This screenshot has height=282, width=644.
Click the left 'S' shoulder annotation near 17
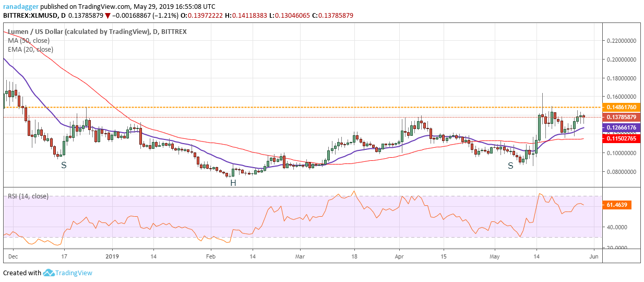tap(64, 165)
